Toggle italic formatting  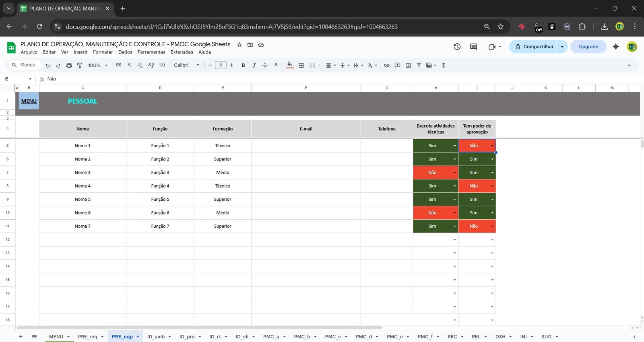coord(254,65)
